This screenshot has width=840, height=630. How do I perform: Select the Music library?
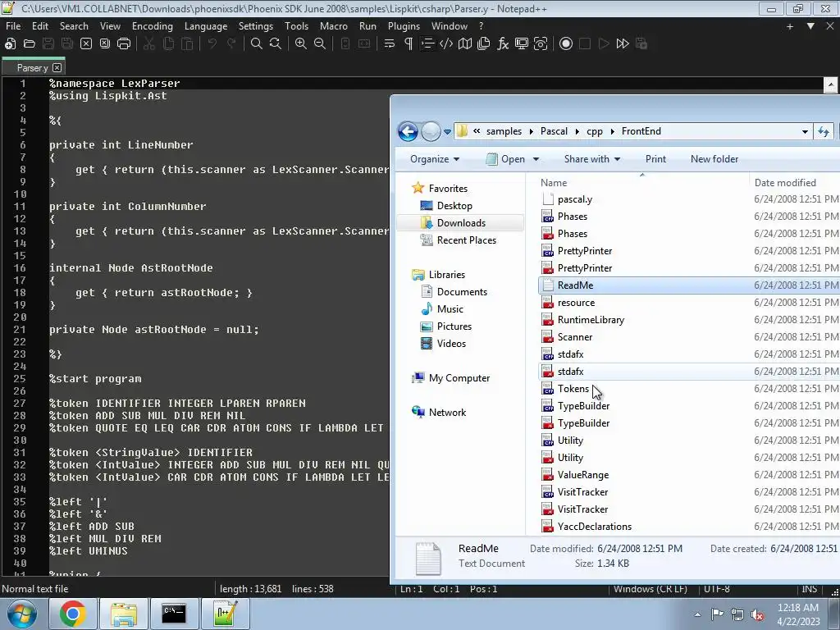pos(450,309)
